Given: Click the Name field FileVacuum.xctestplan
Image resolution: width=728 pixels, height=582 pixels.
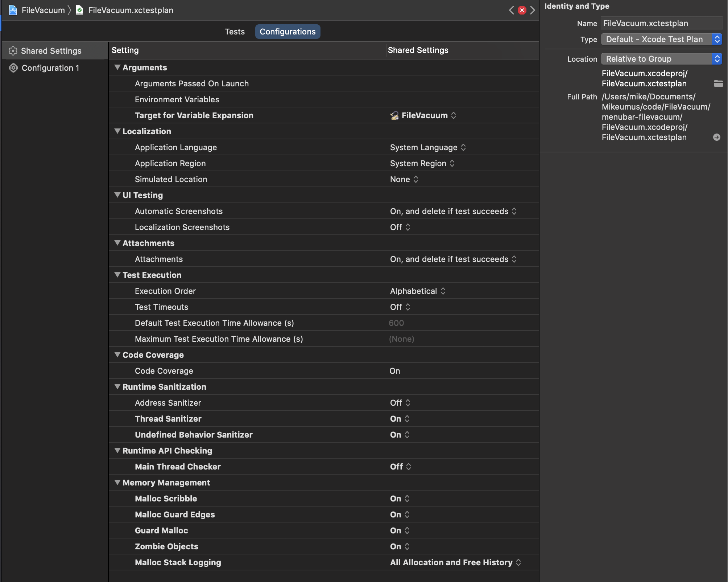Looking at the screenshot, I should point(661,23).
